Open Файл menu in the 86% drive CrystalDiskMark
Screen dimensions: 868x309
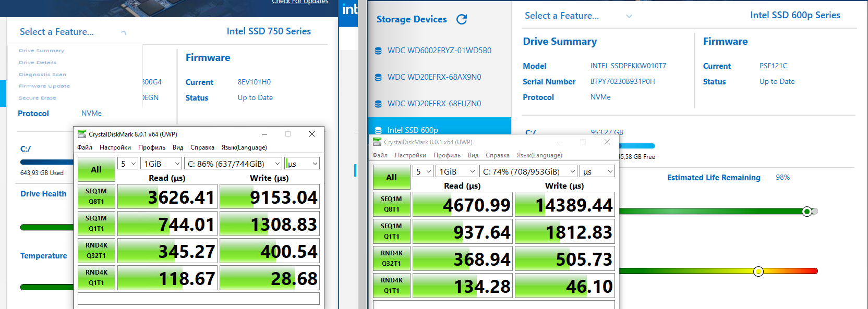pos(85,147)
